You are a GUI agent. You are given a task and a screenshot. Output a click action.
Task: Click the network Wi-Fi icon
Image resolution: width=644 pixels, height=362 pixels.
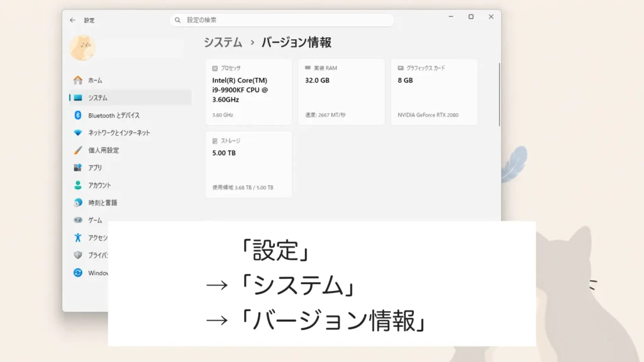77,133
